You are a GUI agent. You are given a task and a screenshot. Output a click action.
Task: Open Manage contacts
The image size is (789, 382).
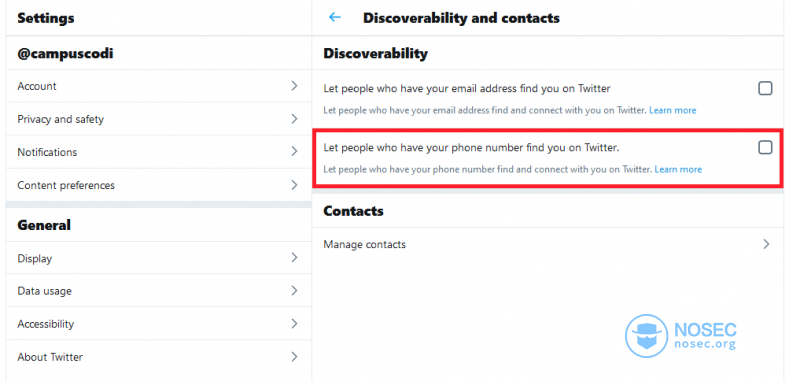point(547,245)
